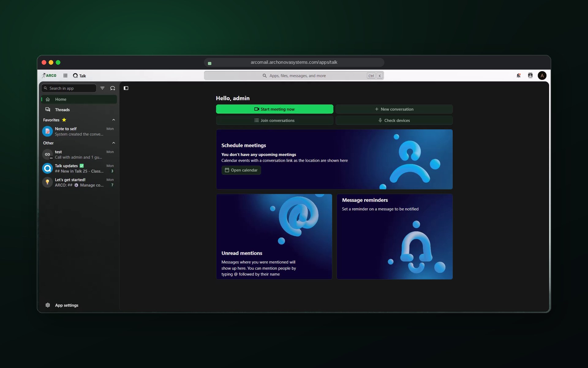
Task: Click the green maximize window button
Action: [58, 63]
